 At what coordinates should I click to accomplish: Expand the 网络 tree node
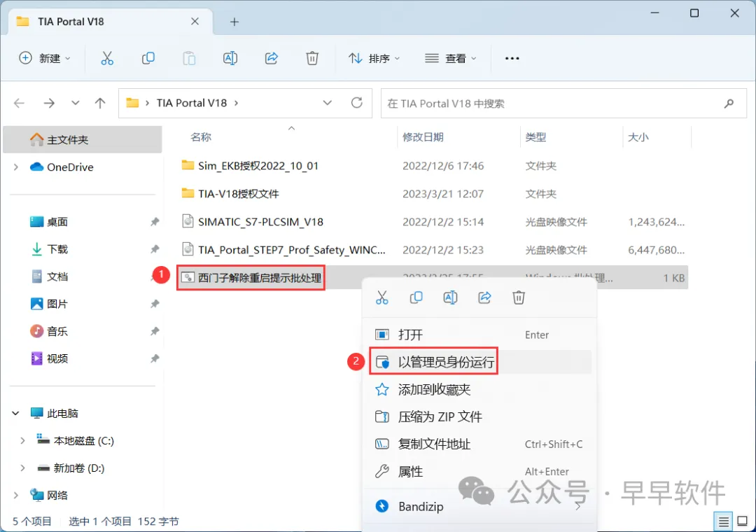point(16,496)
